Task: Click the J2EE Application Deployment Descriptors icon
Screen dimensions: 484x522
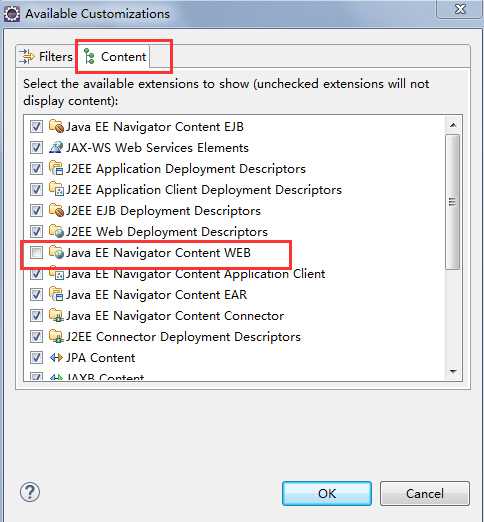Action: coord(56,168)
